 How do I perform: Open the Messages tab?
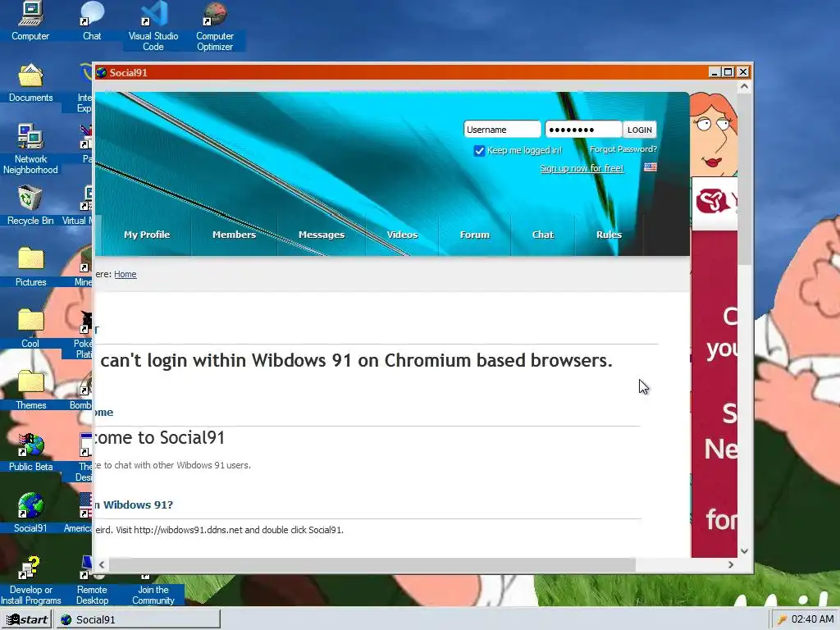pyautogui.click(x=322, y=235)
